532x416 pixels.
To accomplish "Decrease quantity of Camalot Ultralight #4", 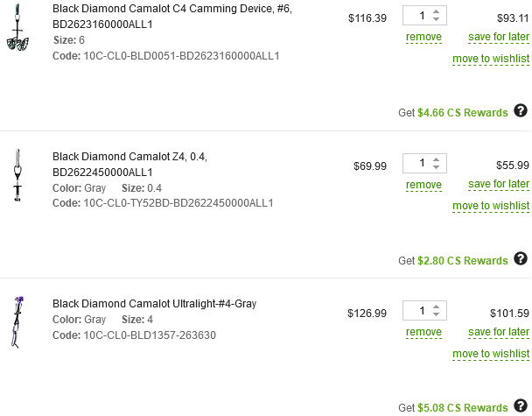I will [x=437, y=314].
